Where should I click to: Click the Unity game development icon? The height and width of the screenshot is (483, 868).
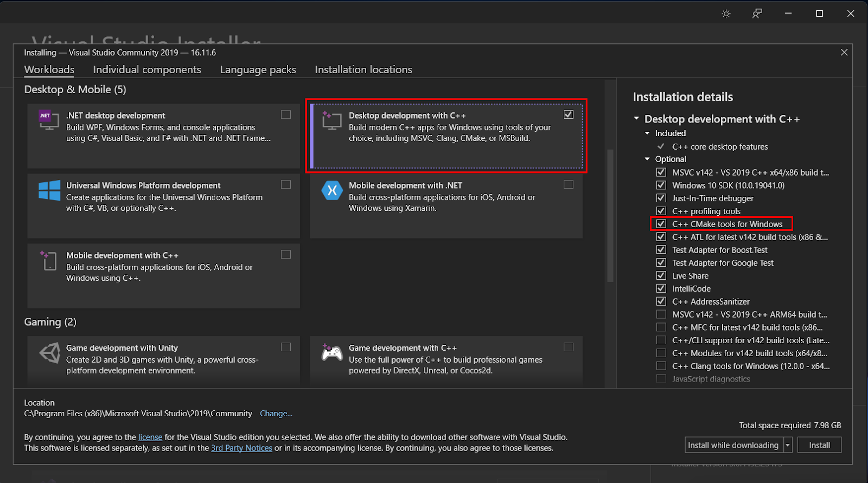[49, 352]
